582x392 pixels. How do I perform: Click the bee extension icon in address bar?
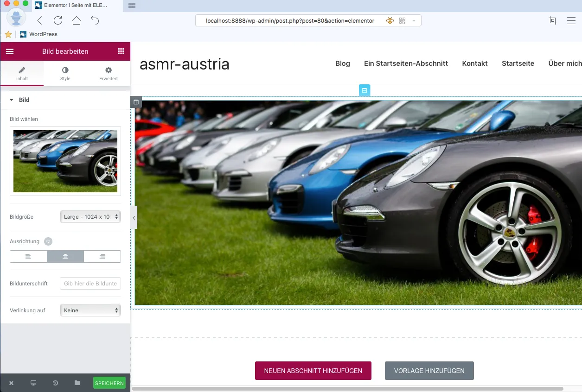pos(390,21)
